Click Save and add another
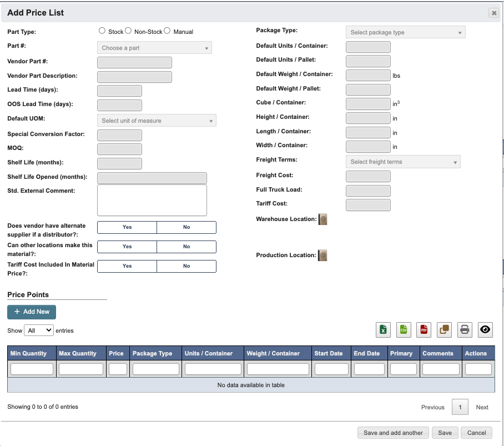The width and height of the screenshot is (504, 446). tap(393, 433)
